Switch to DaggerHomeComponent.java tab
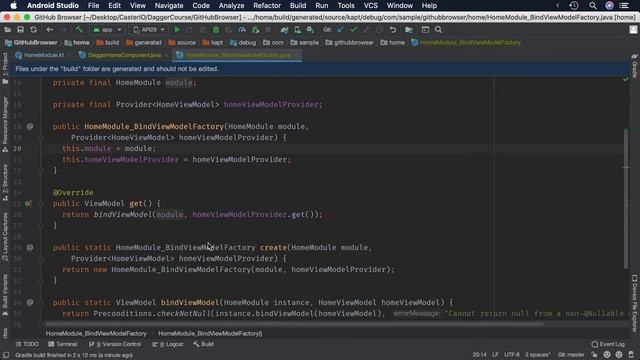This screenshot has width=640, height=360. (x=124, y=55)
